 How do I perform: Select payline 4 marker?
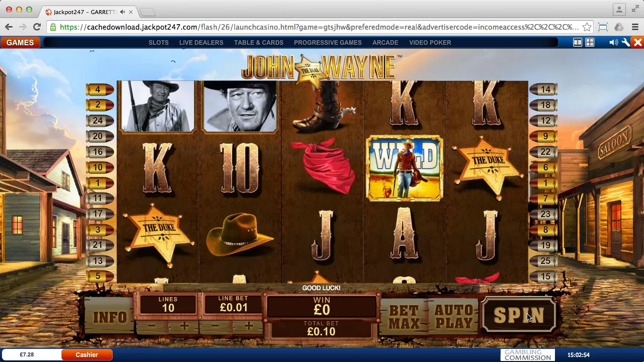point(99,89)
